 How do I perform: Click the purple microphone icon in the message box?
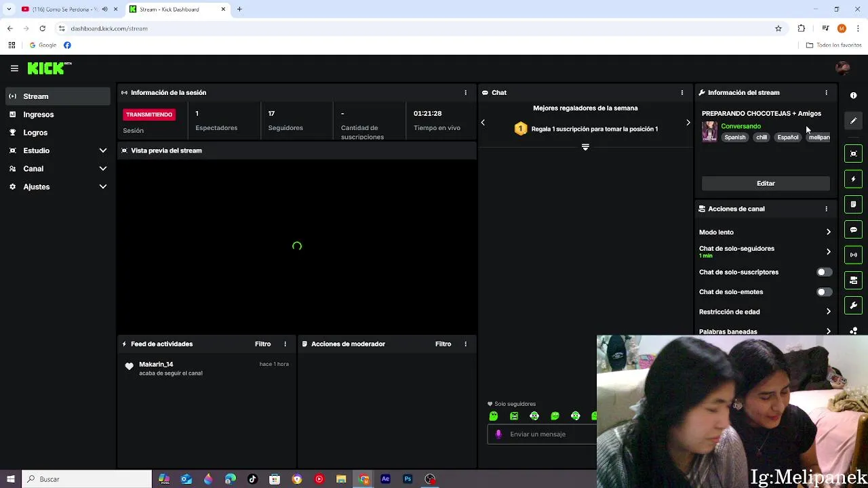click(498, 434)
